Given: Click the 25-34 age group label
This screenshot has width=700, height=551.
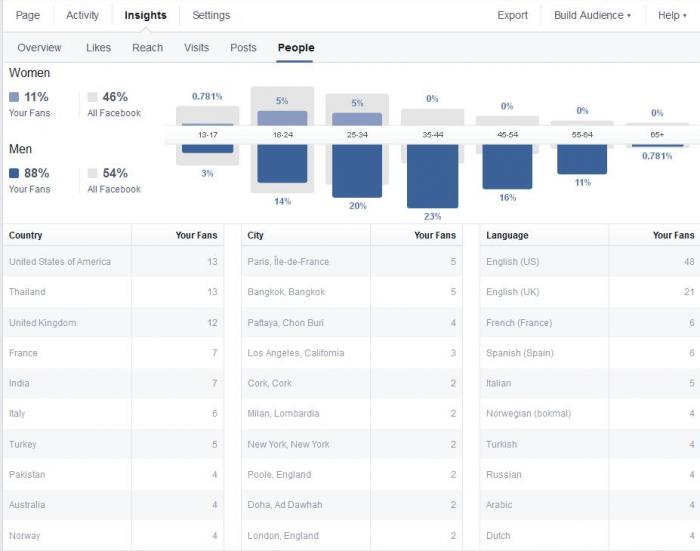Looking at the screenshot, I should 357,134.
